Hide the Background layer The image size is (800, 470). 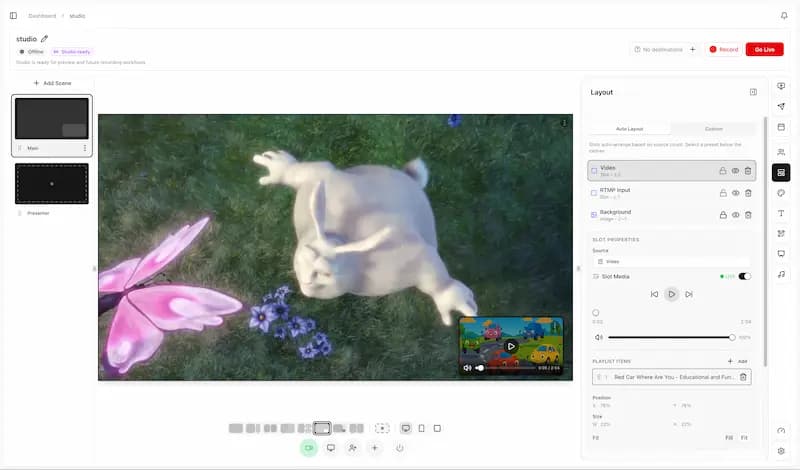(736, 215)
